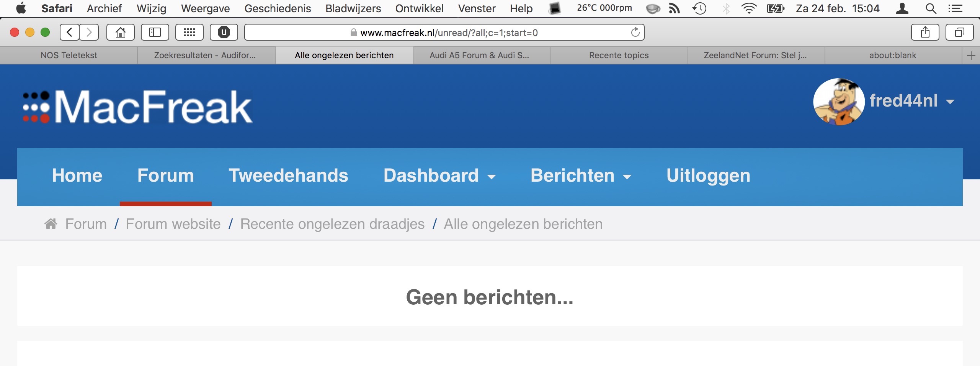Open the Time Machine menu icon
This screenshot has width=980, height=366.
click(699, 8)
